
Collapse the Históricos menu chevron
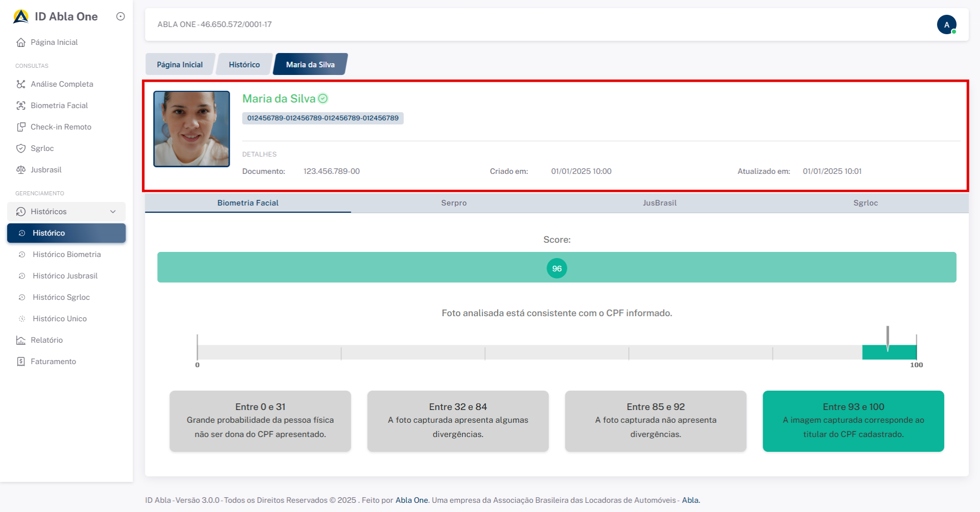(x=113, y=212)
